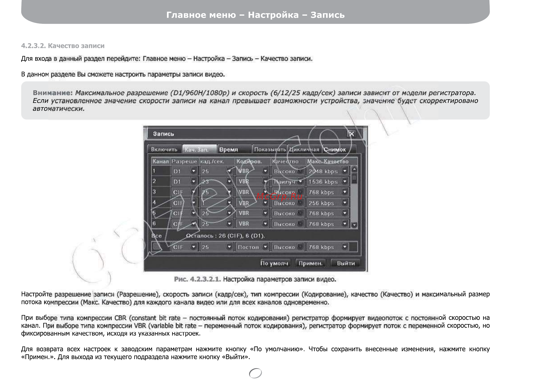Click the scroll down arrow of channel list
This screenshot has height=392, width=556.
point(354,225)
